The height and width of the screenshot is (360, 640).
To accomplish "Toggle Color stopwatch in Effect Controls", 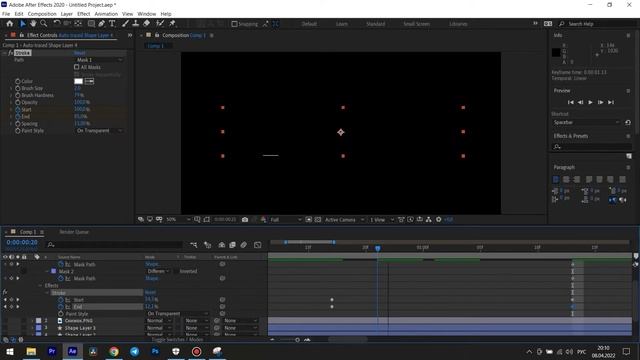I will click(x=18, y=81).
